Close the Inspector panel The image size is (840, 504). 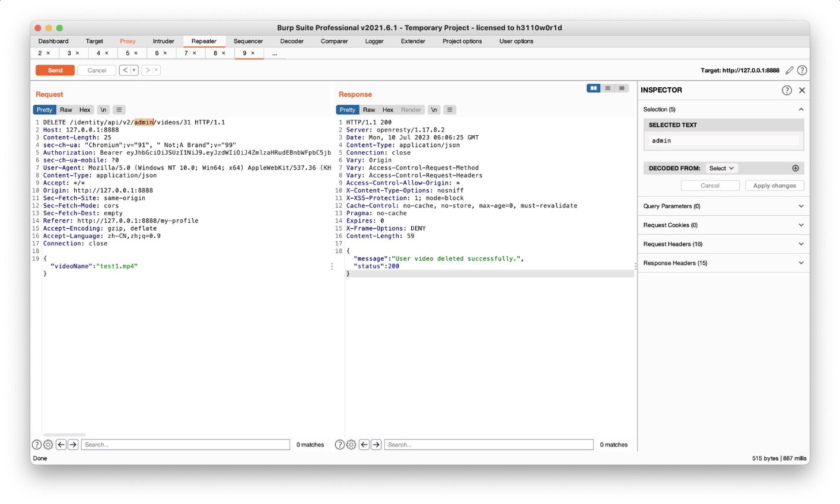pyautogui.click(x=802, y=90)
